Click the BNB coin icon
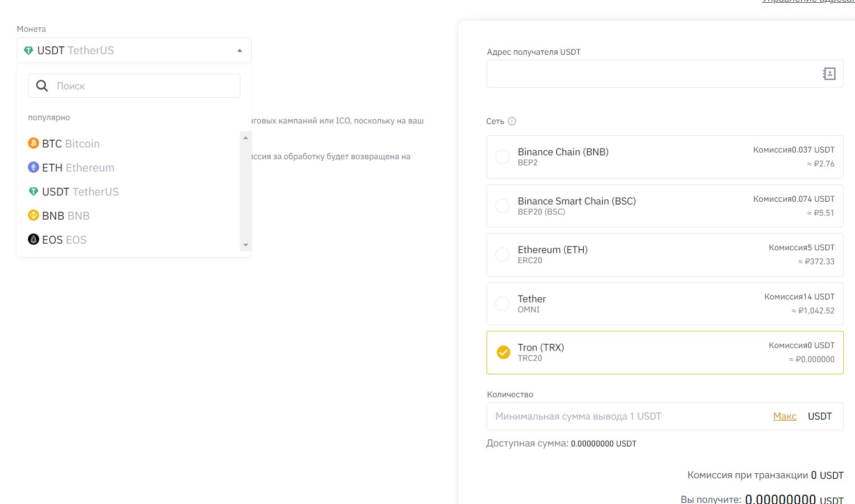Image resolution: width=855 pixels, height=504 pixels. point(34,216)
